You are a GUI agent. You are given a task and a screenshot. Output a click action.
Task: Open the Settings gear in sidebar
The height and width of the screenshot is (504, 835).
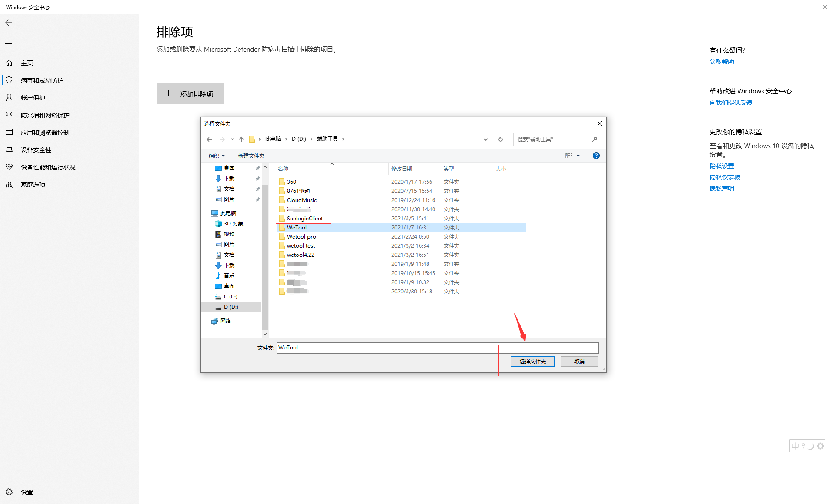(x=9, y=492)
